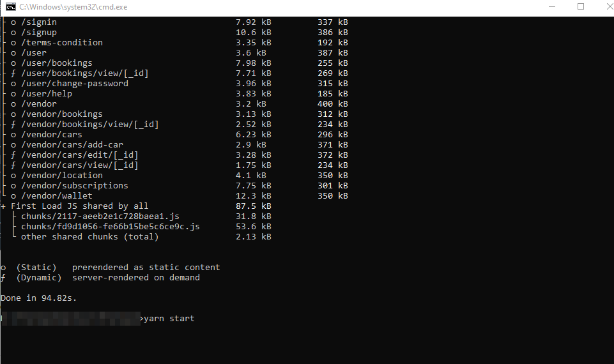The width and height of the screenshot is (614, 364).
Task: Click the /signin route line
Action: 38,22
